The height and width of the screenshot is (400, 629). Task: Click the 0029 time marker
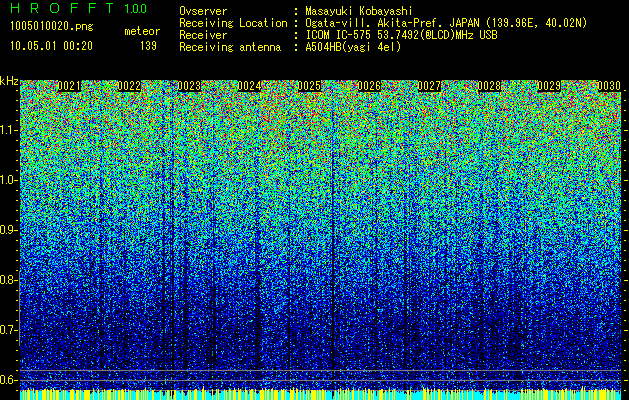(549, 86)
